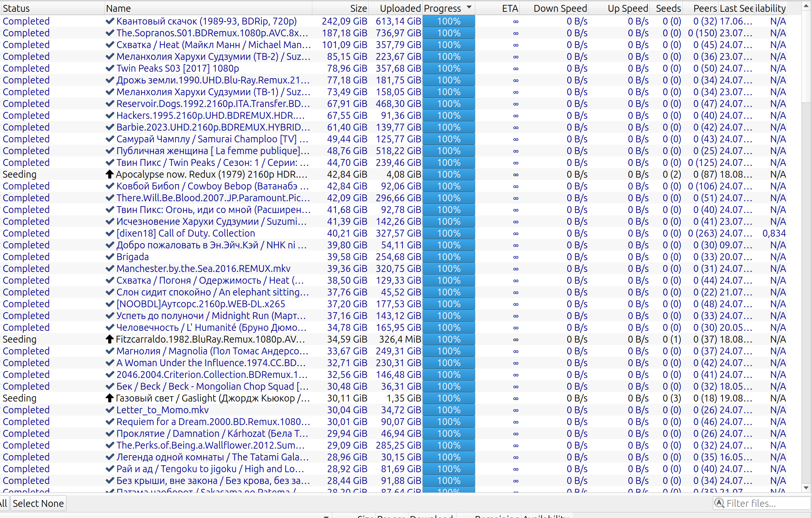The height and width of the screenshot is (518, 812).
Task: Click the progress bar of Twin Peaks S03
Action: [x=449, y=68]
